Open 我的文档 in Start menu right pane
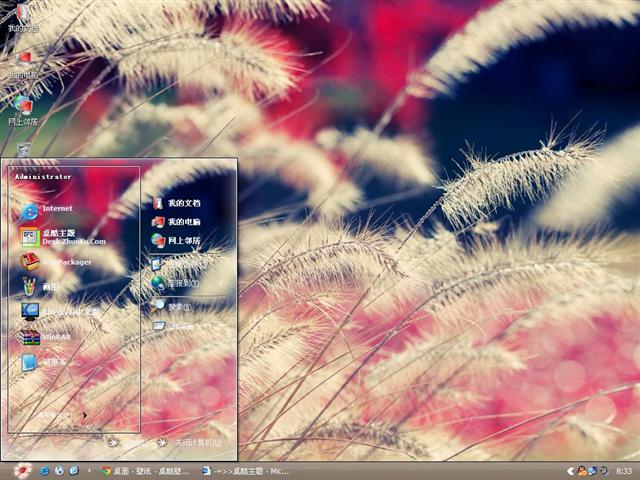Viewport: 640px width, 480px height. 176,203
